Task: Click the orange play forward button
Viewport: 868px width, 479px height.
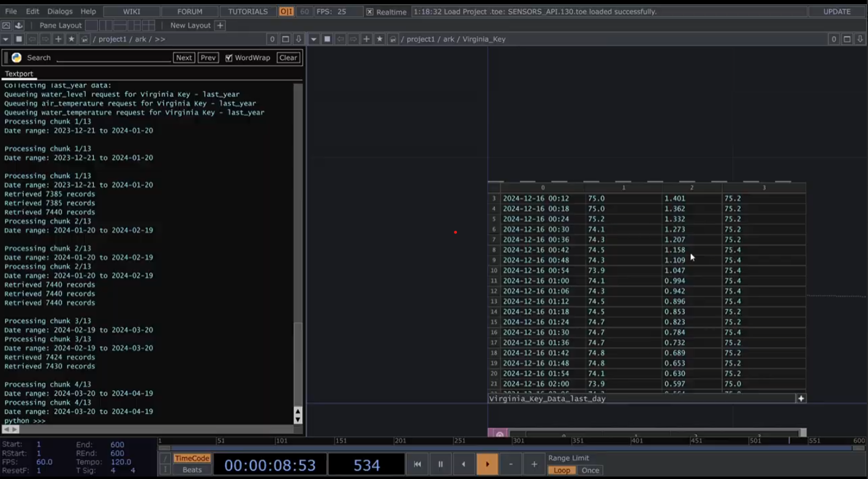Action: tap(487, 464)
